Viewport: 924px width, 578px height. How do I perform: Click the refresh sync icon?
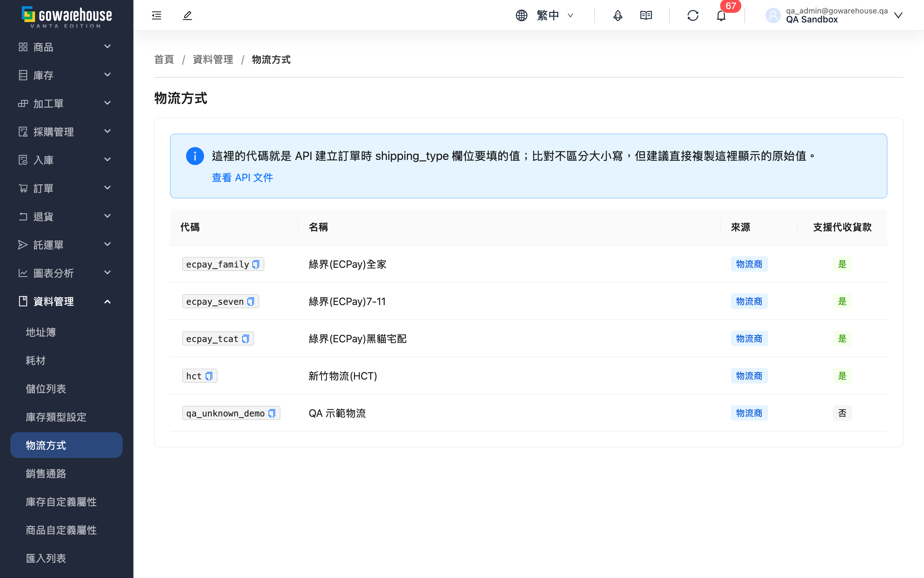(x=693, y=15)
